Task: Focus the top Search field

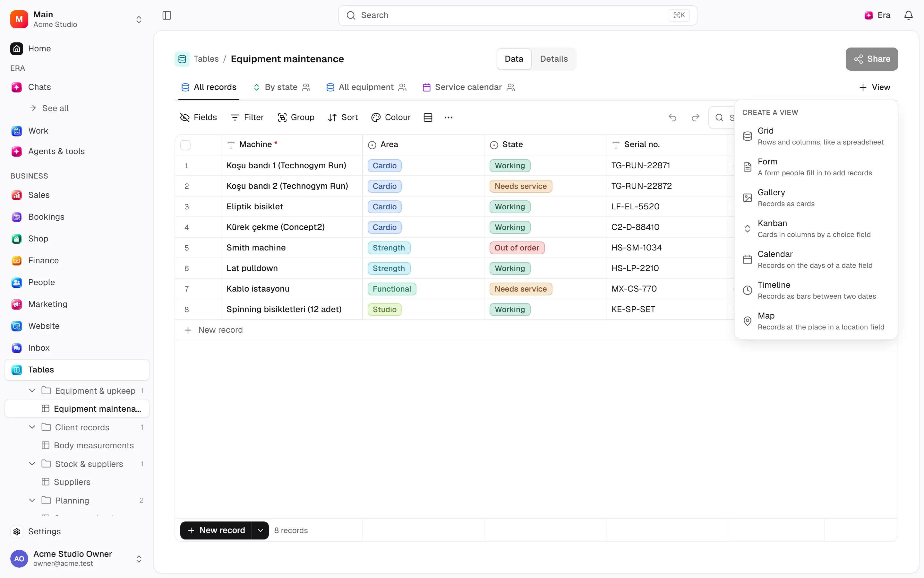Action: 518,15
